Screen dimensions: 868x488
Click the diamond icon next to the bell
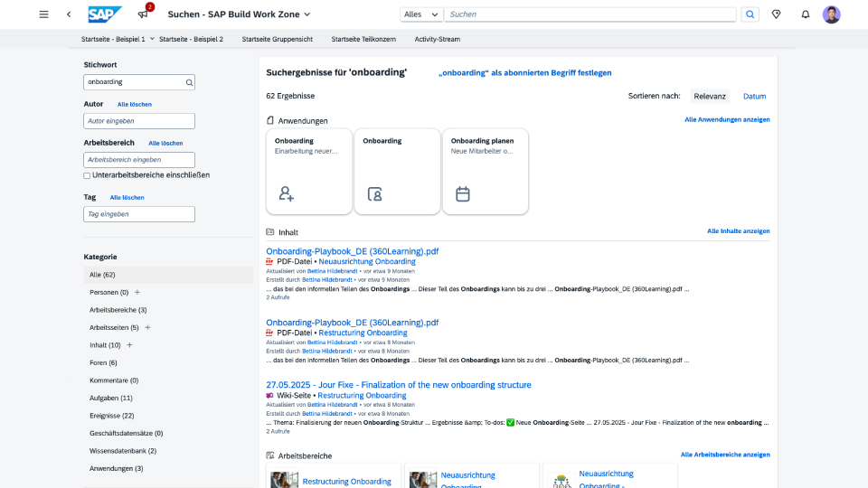coord(776,14)
